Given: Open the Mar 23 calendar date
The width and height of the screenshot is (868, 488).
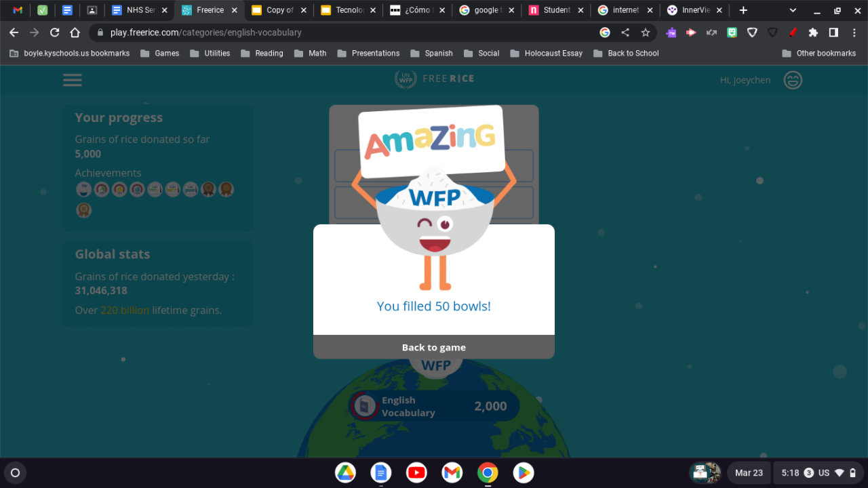Looking at the screenshot, I should (x=749, y=473).
